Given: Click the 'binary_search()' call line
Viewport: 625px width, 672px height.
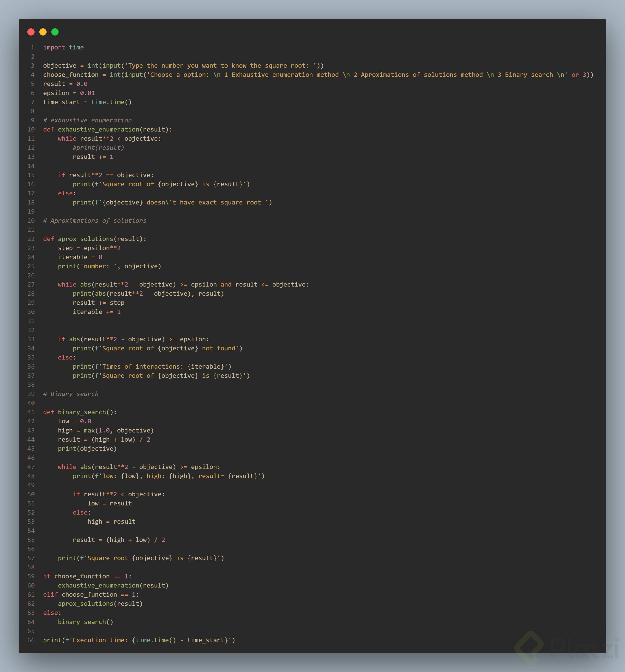Looking at the screenshot, I should 85,622.
